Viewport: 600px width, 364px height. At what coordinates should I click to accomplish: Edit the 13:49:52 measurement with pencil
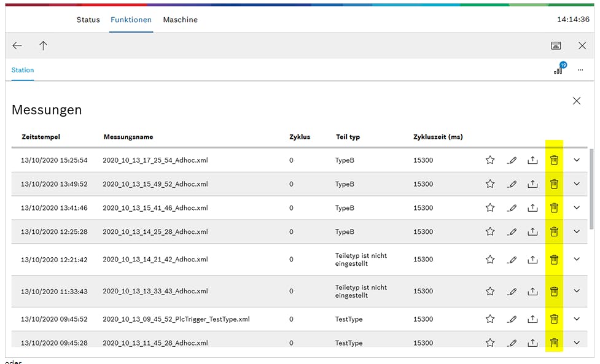click(512, 184)
